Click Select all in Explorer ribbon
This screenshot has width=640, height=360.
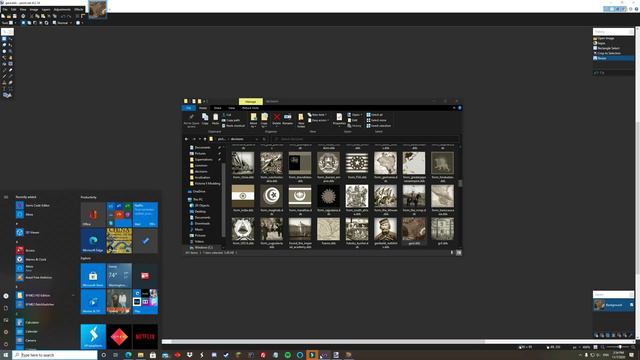coord(375,115)
